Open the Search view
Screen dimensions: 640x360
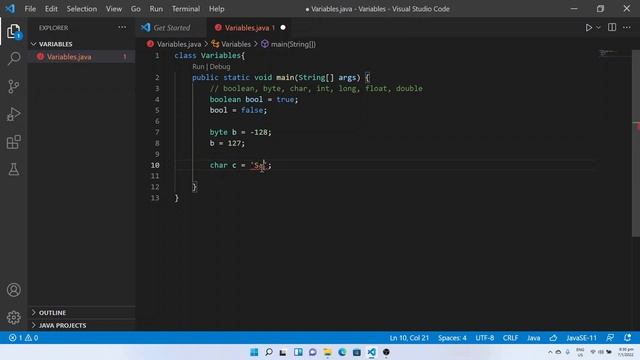tap(13, 58)
